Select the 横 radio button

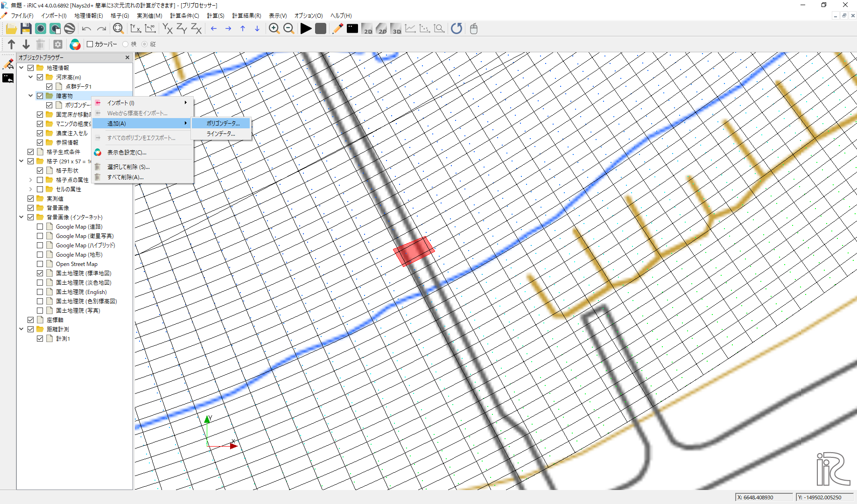tap(125, 44)
